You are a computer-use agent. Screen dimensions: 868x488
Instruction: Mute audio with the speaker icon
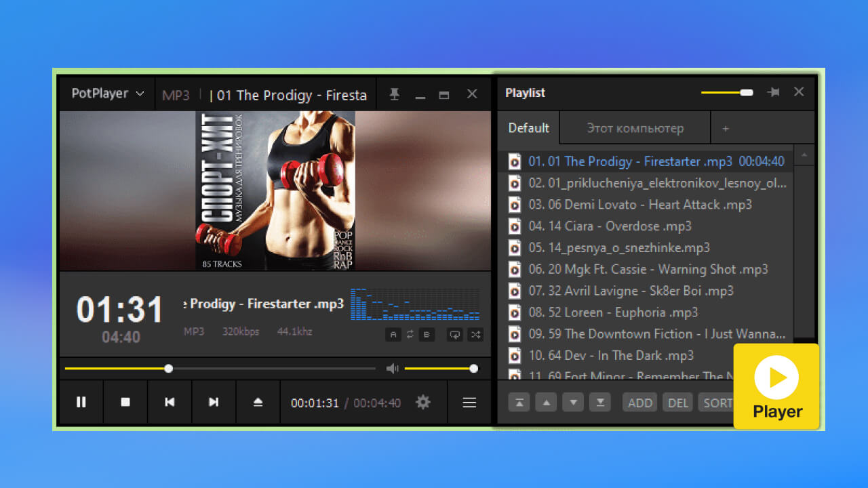click(x=392, y=368)
